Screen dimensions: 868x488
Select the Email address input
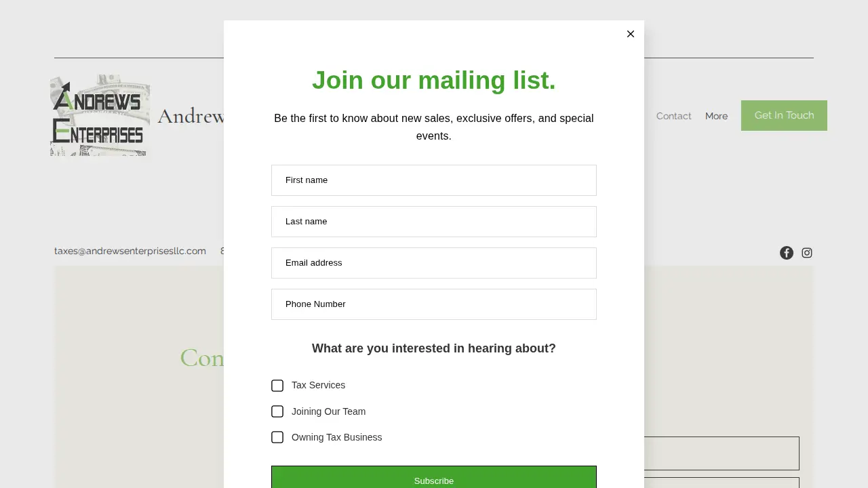[434, 263]
